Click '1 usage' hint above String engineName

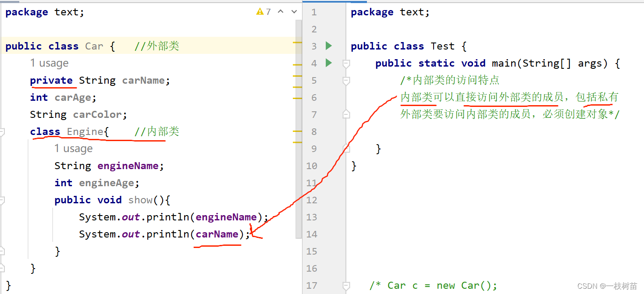(x=73, y=149)
